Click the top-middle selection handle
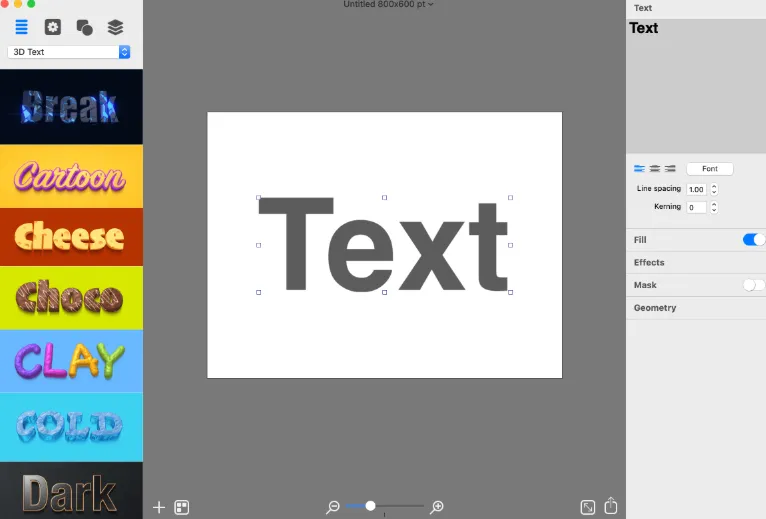 pos(384,197)
